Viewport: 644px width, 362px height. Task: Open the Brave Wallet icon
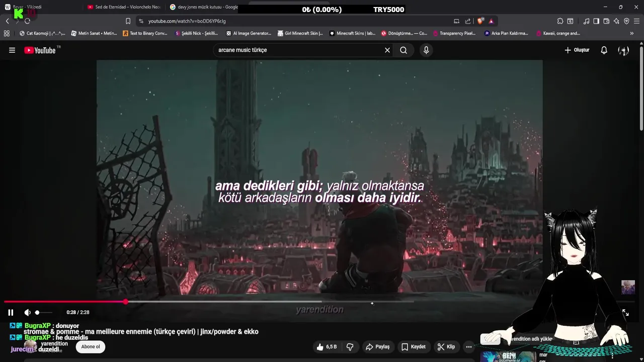(x=606, y=21)
